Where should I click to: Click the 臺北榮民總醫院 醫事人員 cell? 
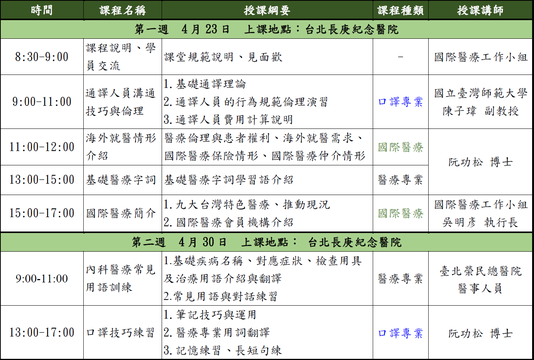coord(481,278)
